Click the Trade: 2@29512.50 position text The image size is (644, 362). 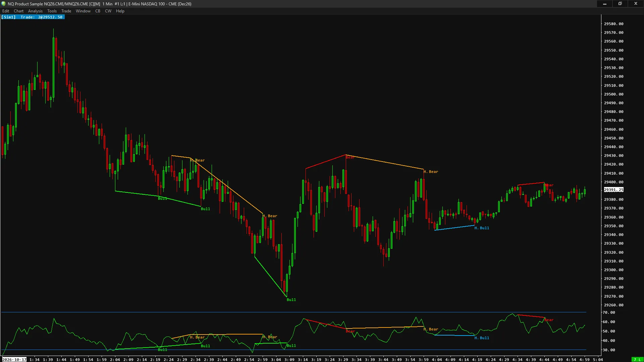coord(42,17)
